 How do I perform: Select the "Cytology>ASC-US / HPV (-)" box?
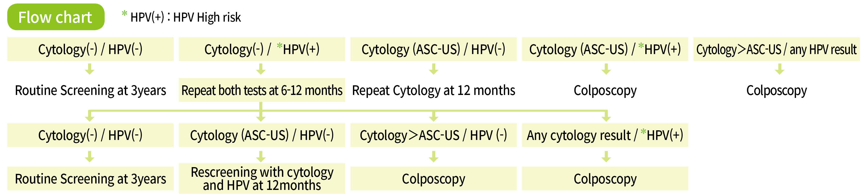pyautogui.click(x=433, y=135)
